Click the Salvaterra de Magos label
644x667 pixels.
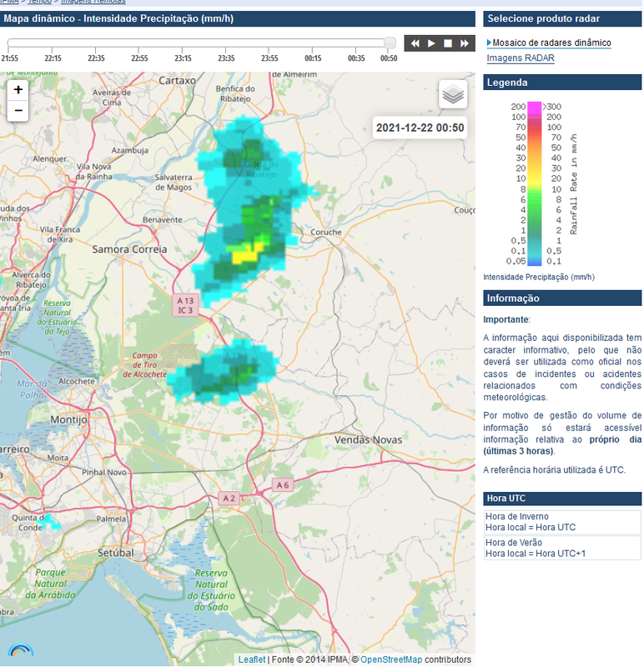click(174, 182)
